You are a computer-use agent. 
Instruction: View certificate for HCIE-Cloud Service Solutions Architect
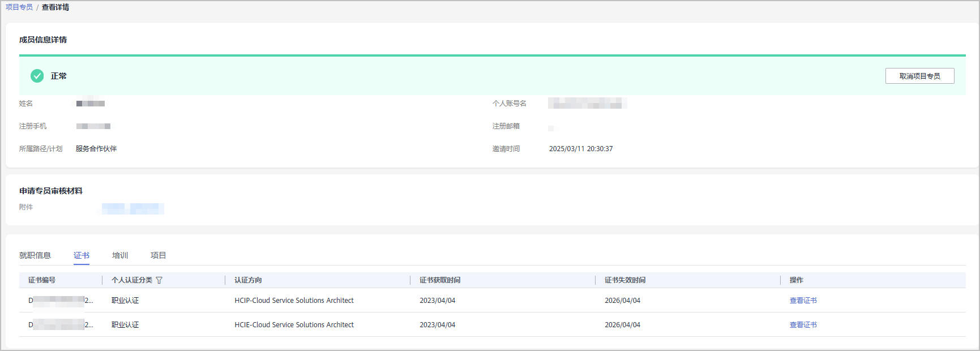coord(803,325)
